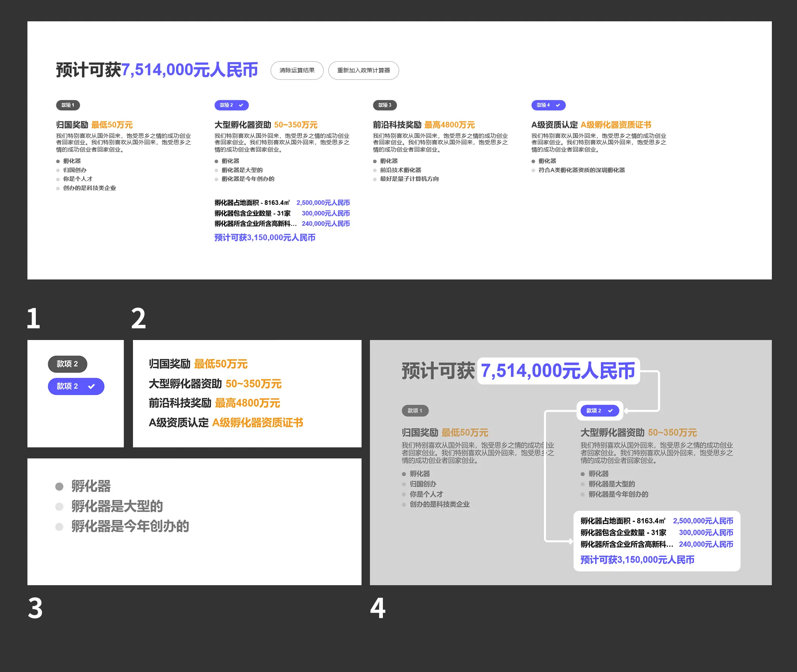Click checkmark icon on top panel 款项 2 badge
This screenshot has height=672, width=797.
(241, 105)
